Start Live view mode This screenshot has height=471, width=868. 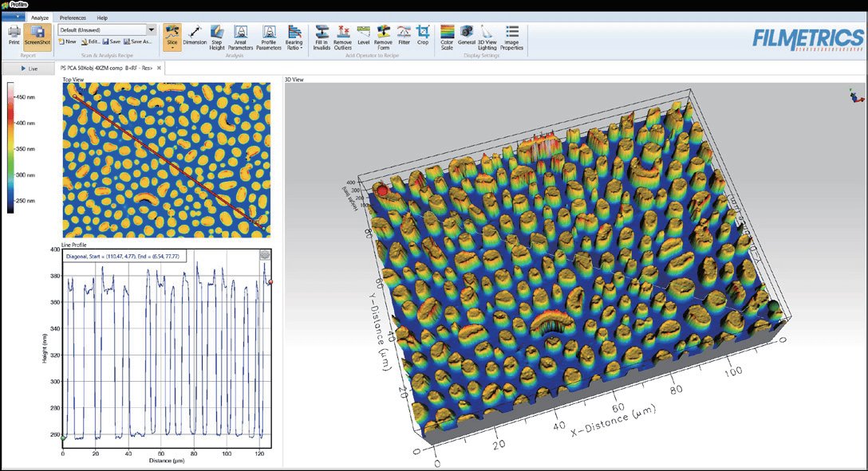29,69
